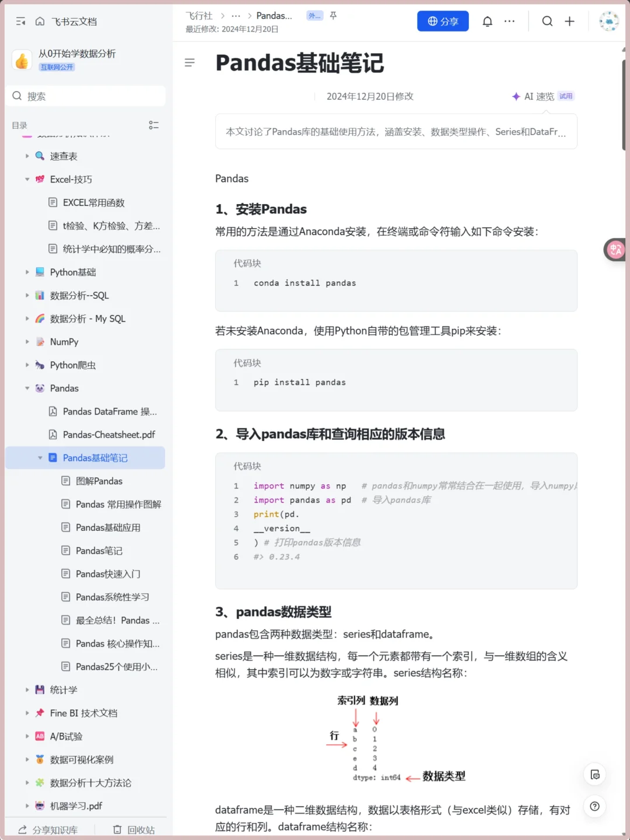Image resolution: width=630 pixels, height=840 pixels.
Task: Create new content via the plus icon
Action: coord(569,21)
